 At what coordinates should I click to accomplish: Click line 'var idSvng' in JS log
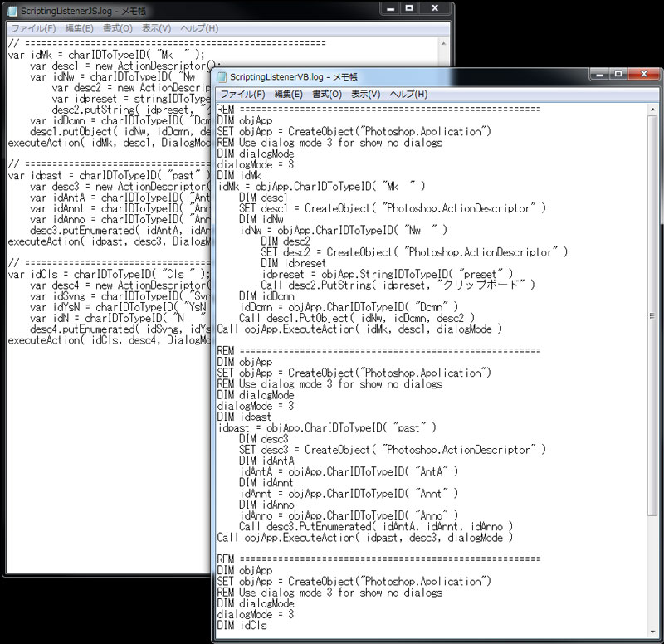120,296
